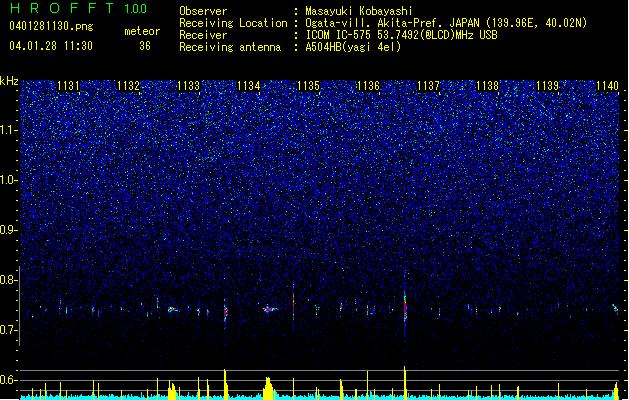The width and height of the screenshot is (629, 400).
Task: Select the meteor count 36
Action: pos(145,46)
